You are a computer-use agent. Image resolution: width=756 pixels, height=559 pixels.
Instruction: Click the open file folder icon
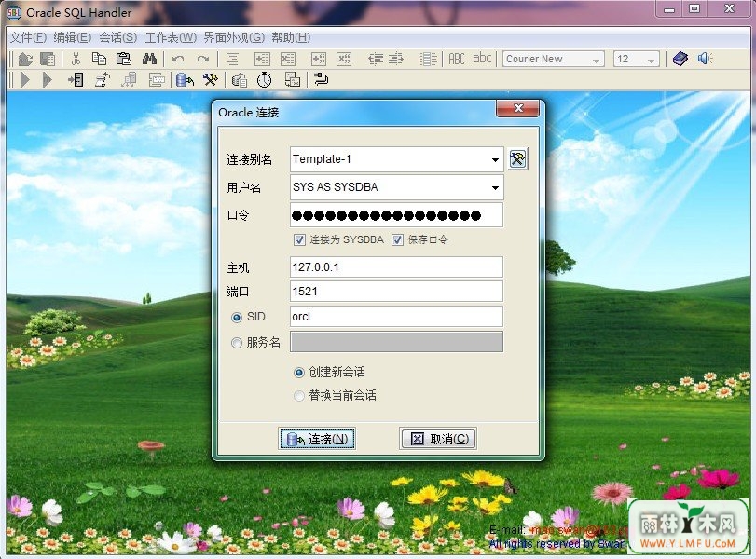tap(25, 59)
